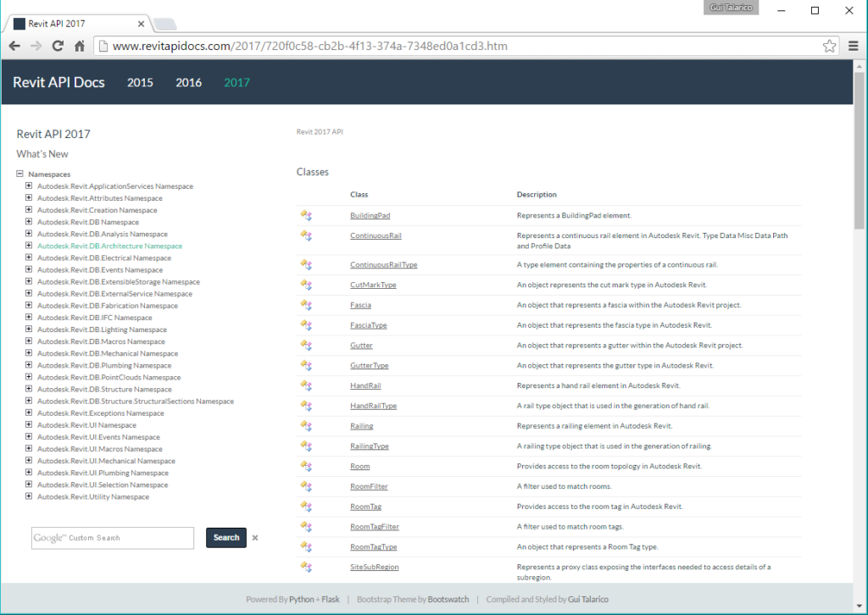
Task: Expand Autodesk.Revit.DB.Electrical Namespace node
Action: pyautogui.click(x=29, y=258)
